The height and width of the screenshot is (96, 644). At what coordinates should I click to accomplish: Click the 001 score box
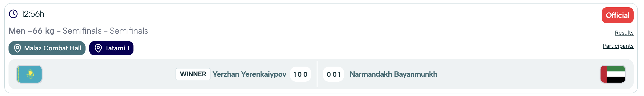tap(334, 74)
